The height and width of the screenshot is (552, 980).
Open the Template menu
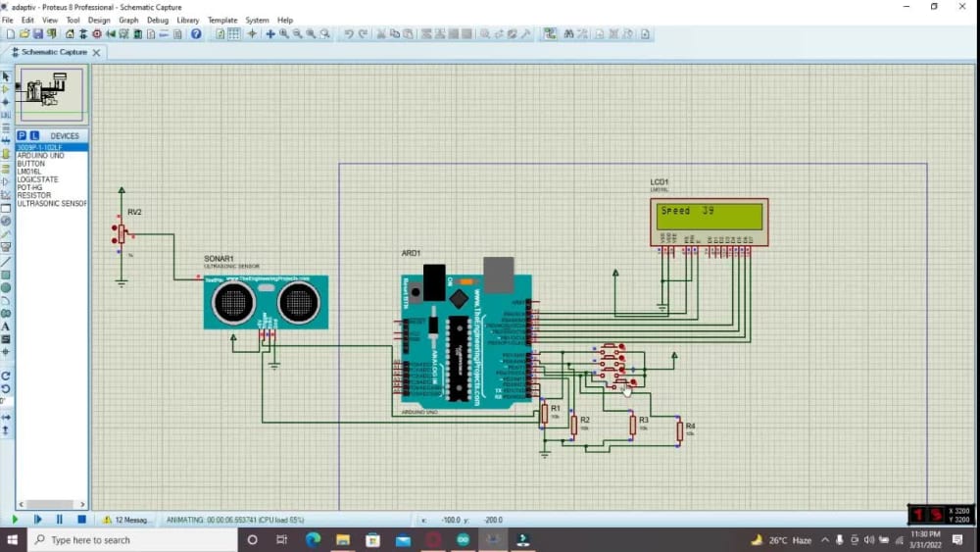click(x=222, y=20)
